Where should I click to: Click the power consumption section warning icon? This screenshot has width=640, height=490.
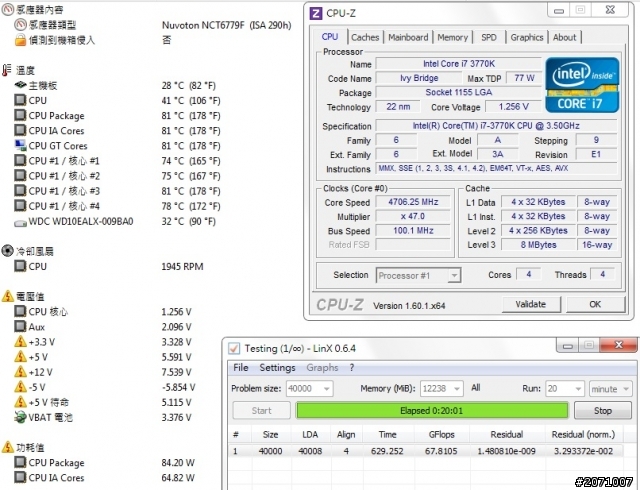click(x=8, y=447)
